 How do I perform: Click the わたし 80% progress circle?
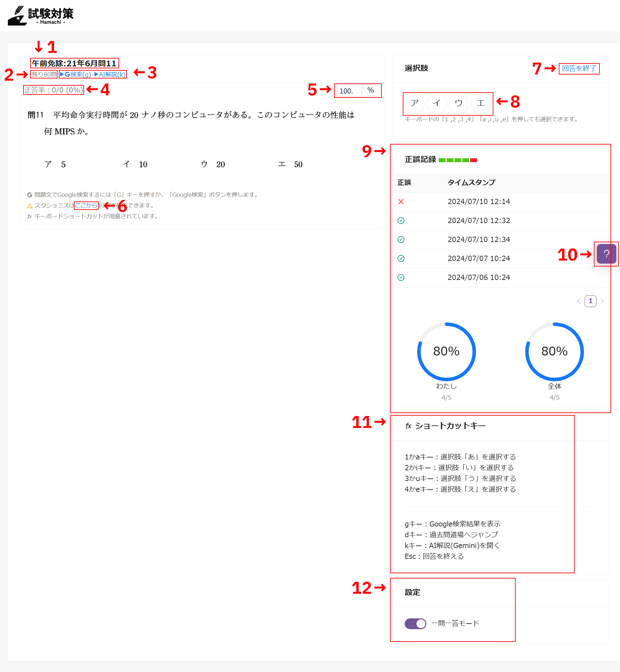coord(446,352)
